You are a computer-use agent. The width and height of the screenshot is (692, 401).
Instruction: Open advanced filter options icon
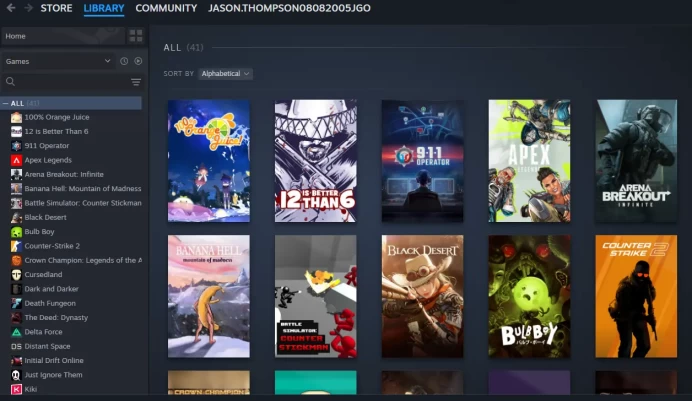pyautogui.click(x=136, y=82)
